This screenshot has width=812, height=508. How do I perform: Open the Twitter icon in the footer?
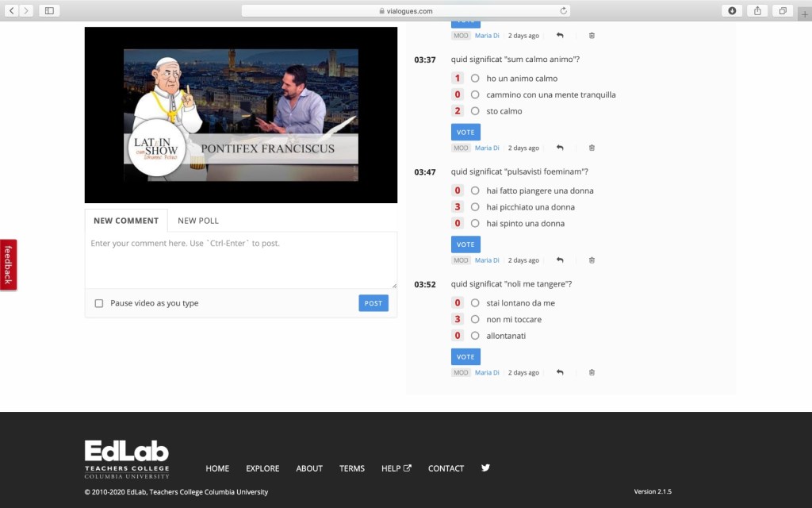[x=485, y=468]
